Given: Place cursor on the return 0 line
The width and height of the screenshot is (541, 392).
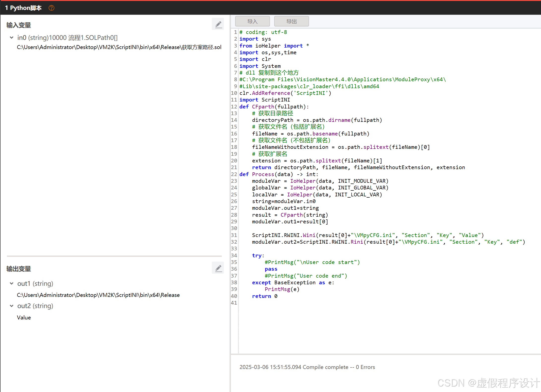Looking at the screenshot, I should point(264,296).
